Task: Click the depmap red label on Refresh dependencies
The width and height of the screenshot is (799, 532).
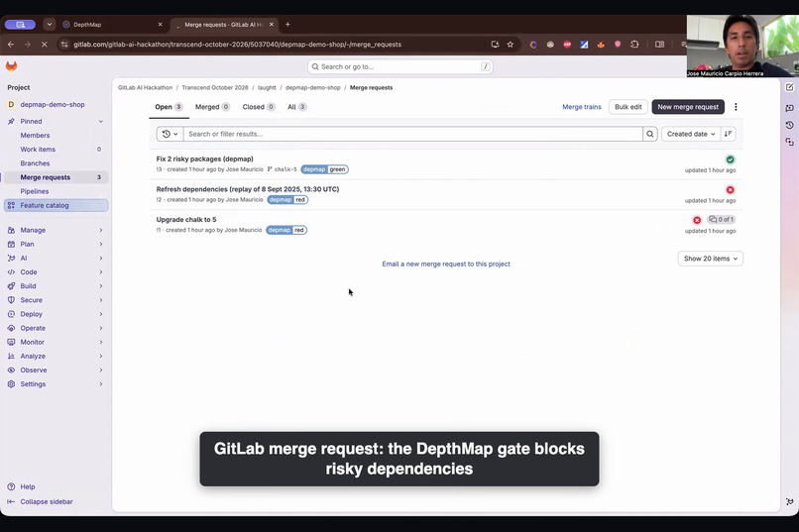Action: 287,199
